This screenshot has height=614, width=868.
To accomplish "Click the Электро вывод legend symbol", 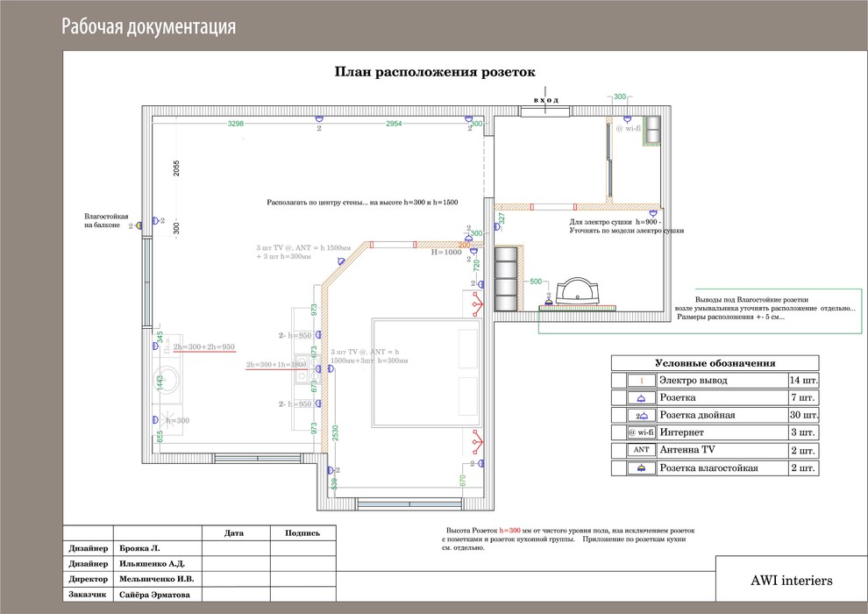I will coord(641,381).
